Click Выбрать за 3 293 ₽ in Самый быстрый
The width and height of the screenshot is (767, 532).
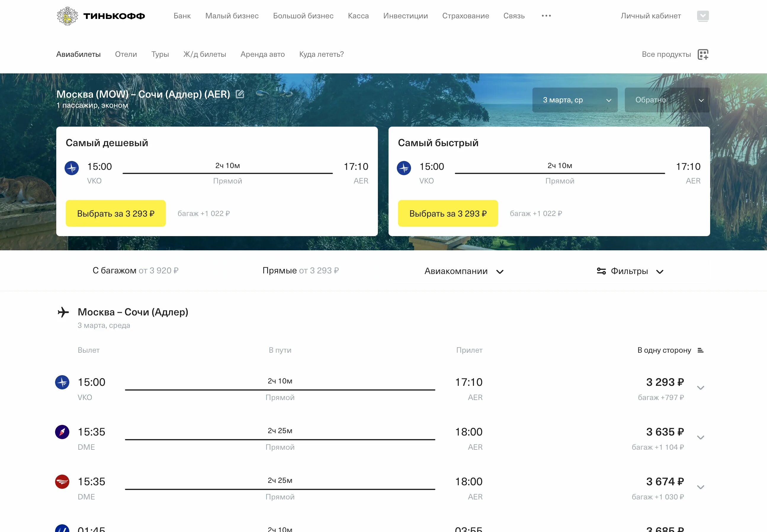click(x=448, y=213)
